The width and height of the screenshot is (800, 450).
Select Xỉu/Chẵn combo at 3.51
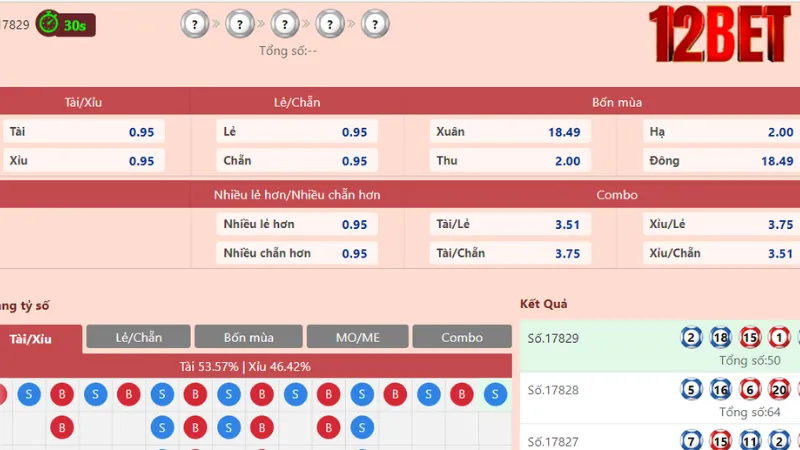[x=721, y=253]
